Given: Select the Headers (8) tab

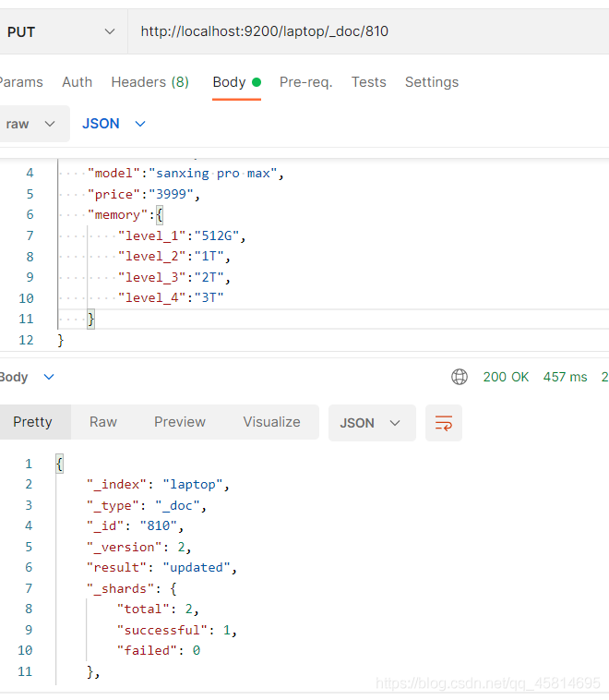Looking at the screenshot, I should [149, 82].
